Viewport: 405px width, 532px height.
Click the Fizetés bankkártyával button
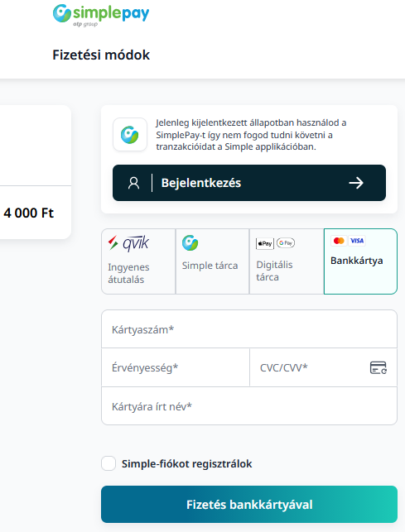click(x=249, y=504)
